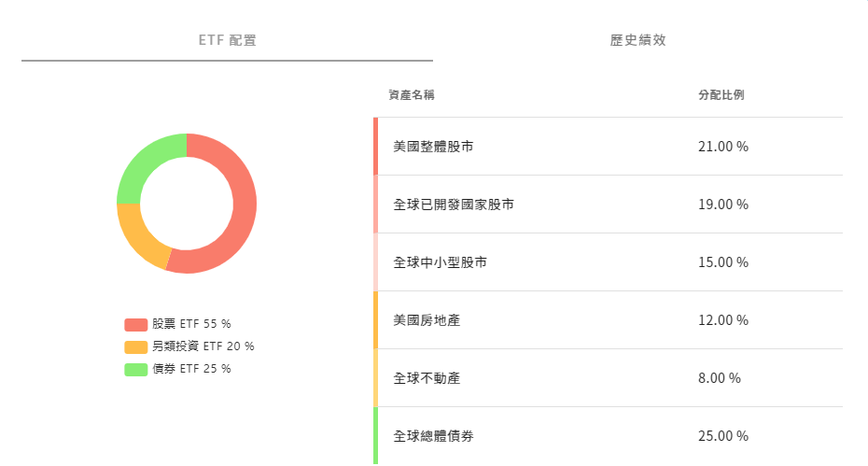Select the 全球已開發國家股市 row

coord(609,205)
